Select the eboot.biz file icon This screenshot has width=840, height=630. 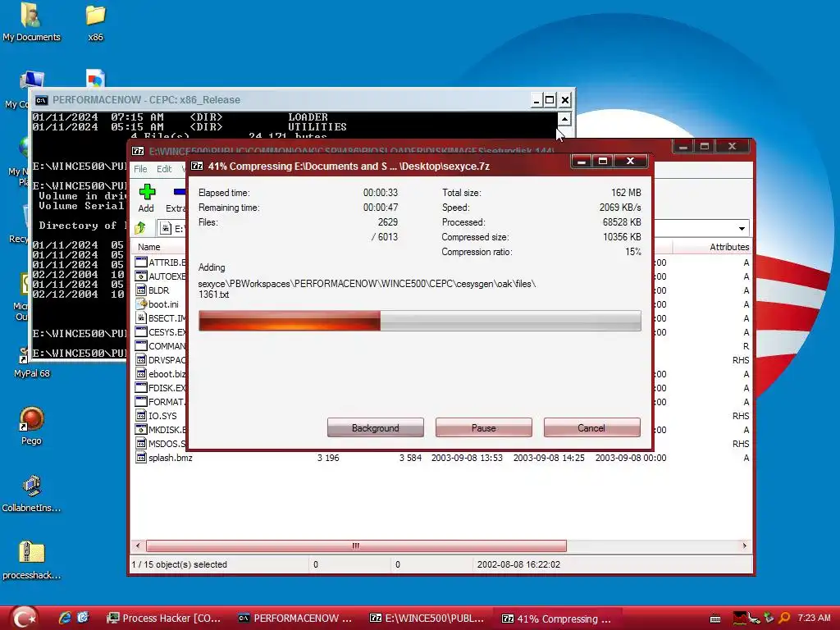pos(141,374)
